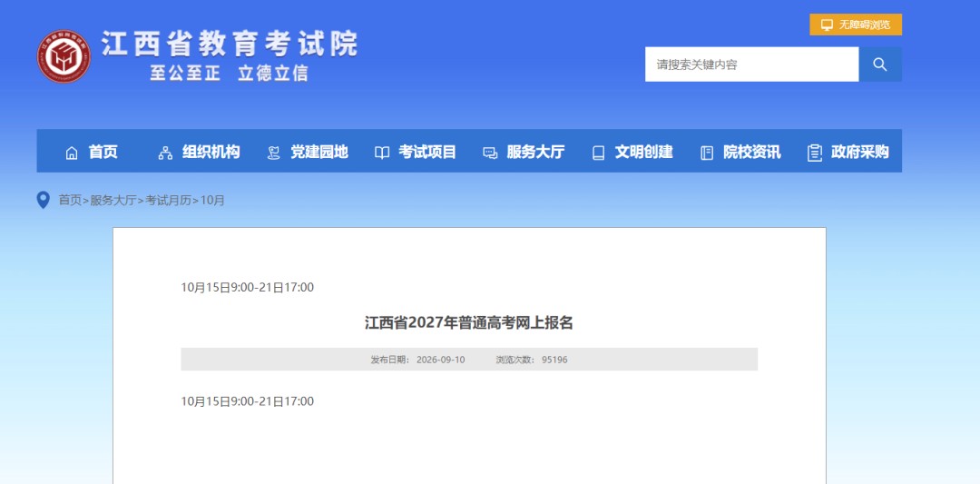Click the article title 江西省2027年普通高考网上报名
Image resolution: width=980 pixels, height=484 pixels.
[x=469, y=323]
